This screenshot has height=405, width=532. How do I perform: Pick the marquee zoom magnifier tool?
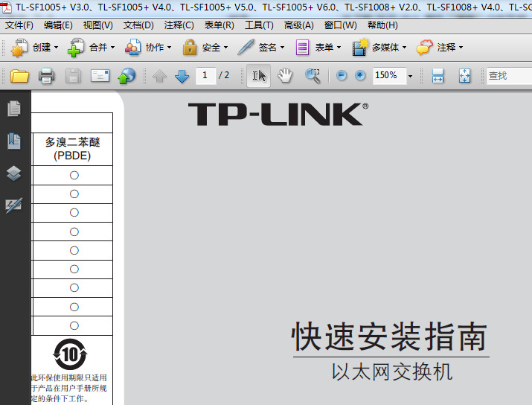[313, 76]
